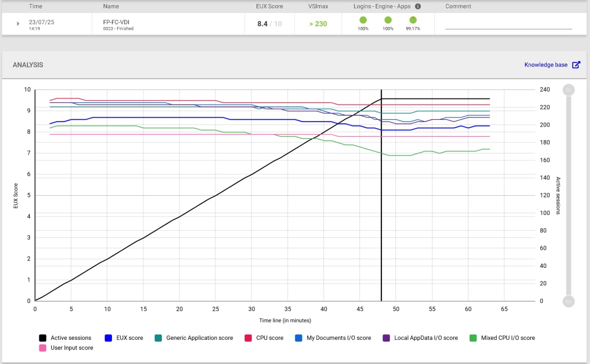Click the Active sessions vertical axis label
The image size is (590, 364).
[x=558, y=196]
